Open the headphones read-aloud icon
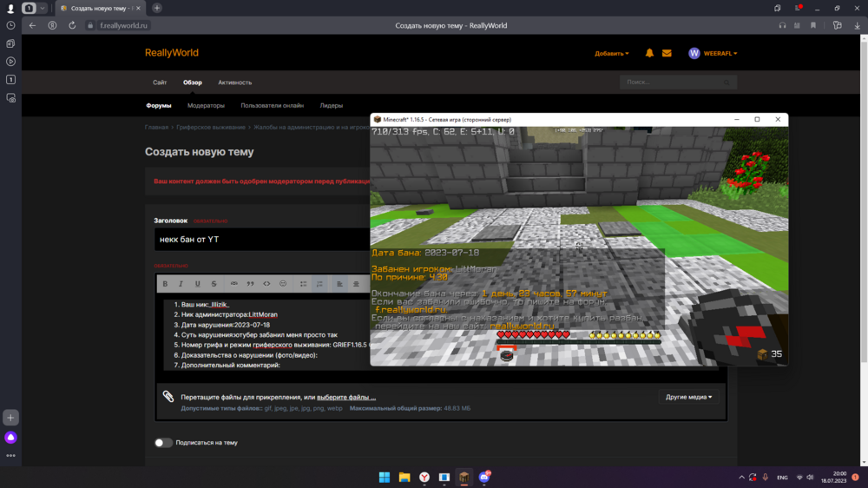The image size is (868, 488). coord(782,25)
